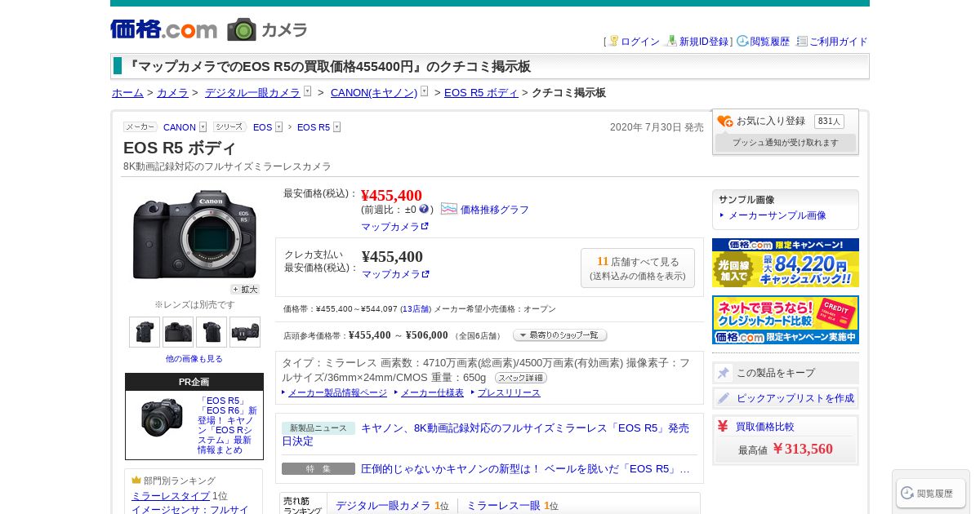Open 他の画像も見る link
Screen dimensions: 980x514
point(194,359)
